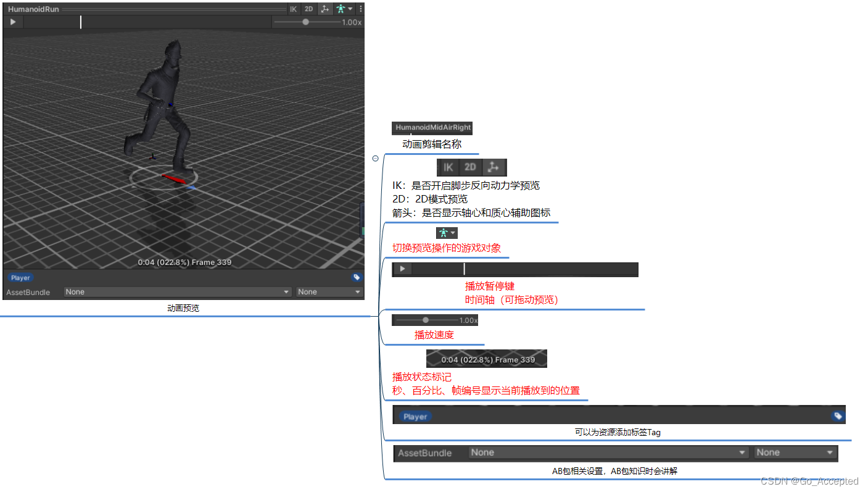Select the red 播放状态标记 text
Viewport: 868px width, 492px height.
(x=422, y=377)
